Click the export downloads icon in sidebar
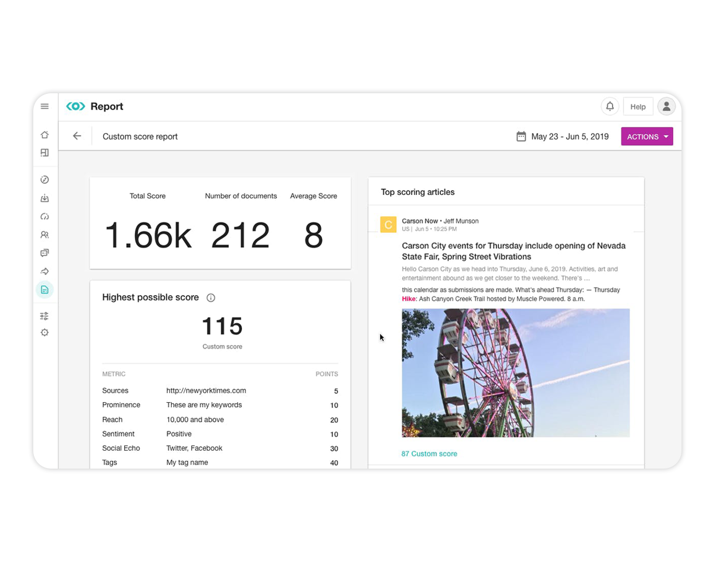The width and height of the screenshot is (713, 588). coord(45,198)
